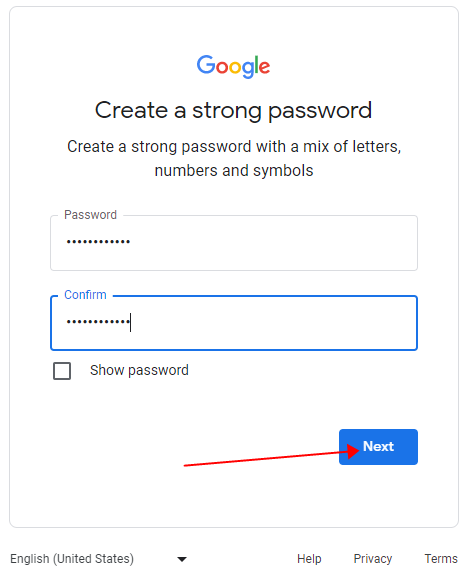Open the Privacy link

pos(373,559)
